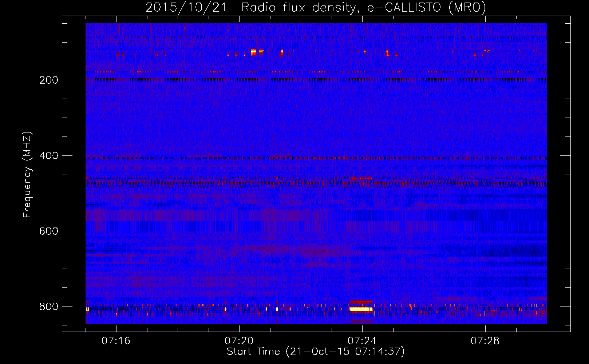Click the 400 frequency tick label
The image size is (589, 364).
[x=49, y=156]
